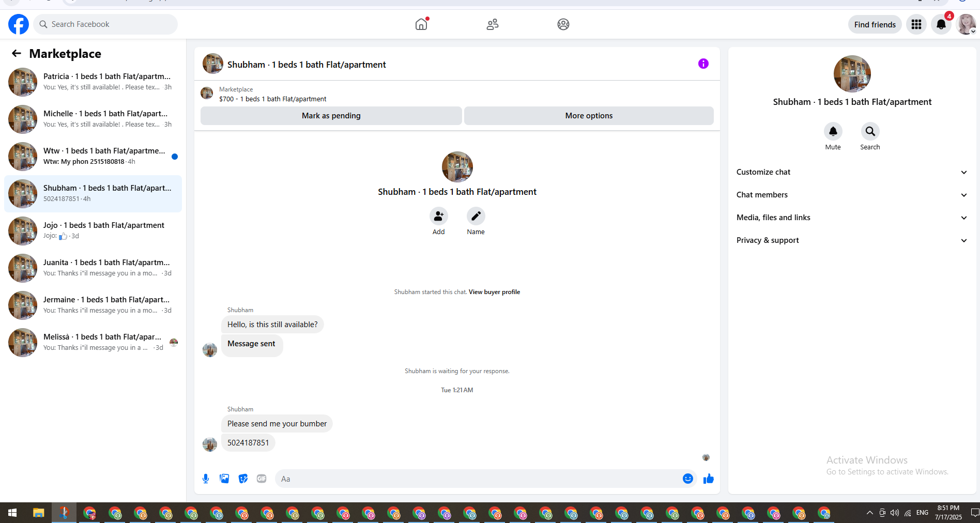Screen dimensions: 980x523
Task: Open the network status tray icon
Action: pyautogui.click(x=908, y=513)
